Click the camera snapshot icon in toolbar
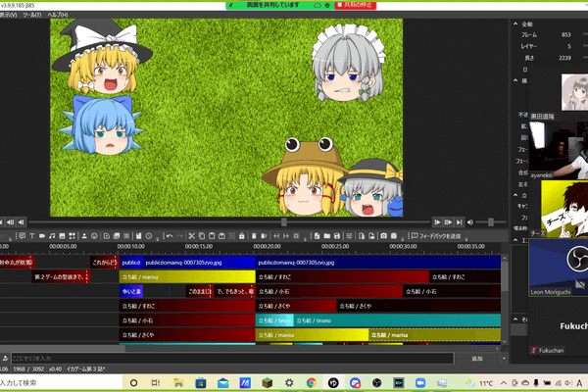 383,236
